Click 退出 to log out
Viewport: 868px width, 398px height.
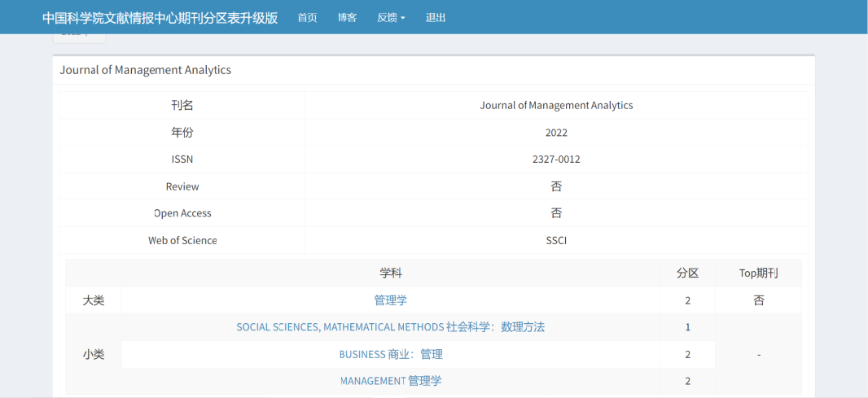436,17
